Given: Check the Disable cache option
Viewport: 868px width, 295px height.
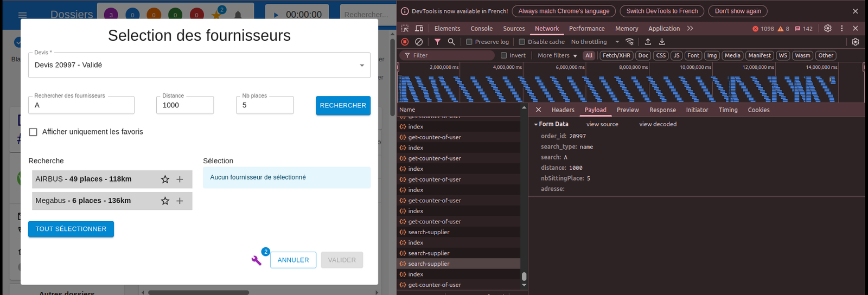Looking at the screenshot, I should (x=522, y=42).
